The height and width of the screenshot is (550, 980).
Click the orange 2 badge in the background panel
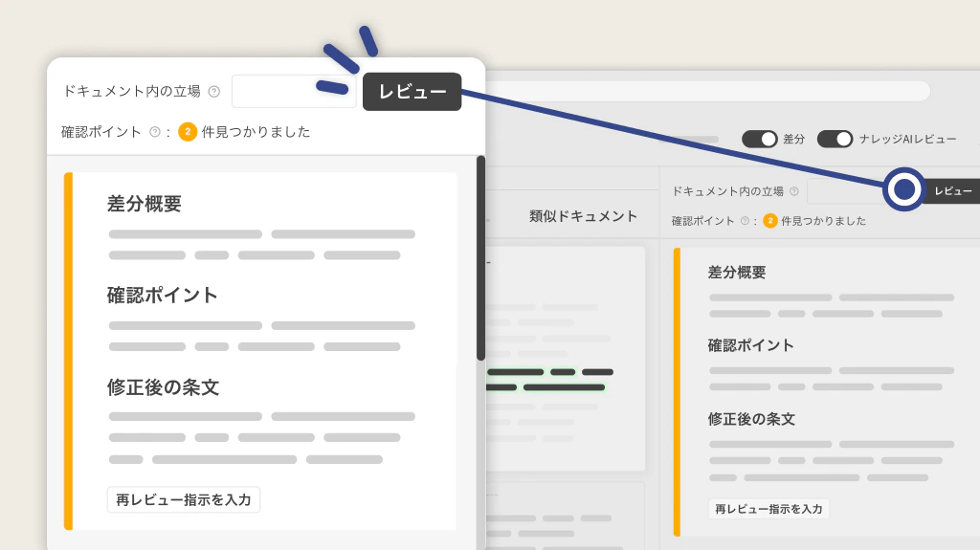[770, 221]
